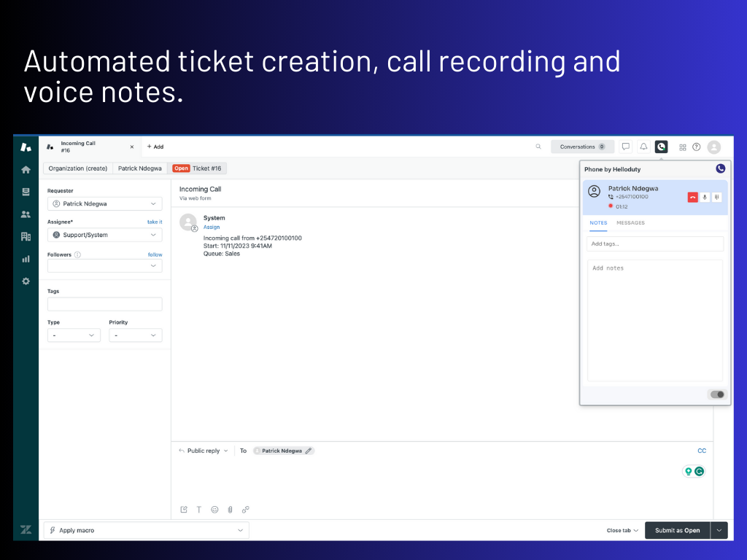Click the Add notes text area

654,319
